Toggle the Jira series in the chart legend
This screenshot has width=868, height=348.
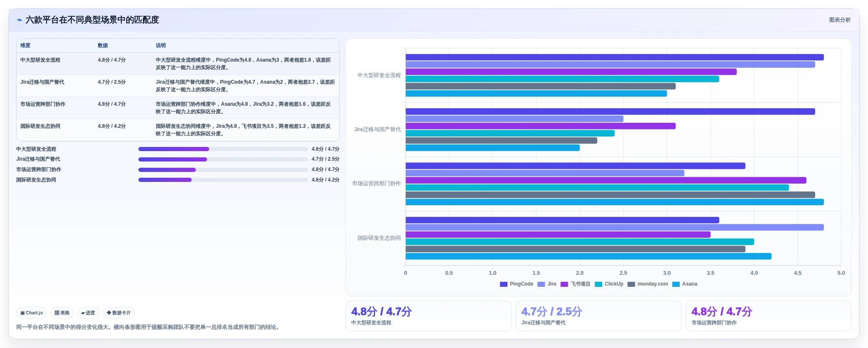pyautogui.click(x=547, y=284)
